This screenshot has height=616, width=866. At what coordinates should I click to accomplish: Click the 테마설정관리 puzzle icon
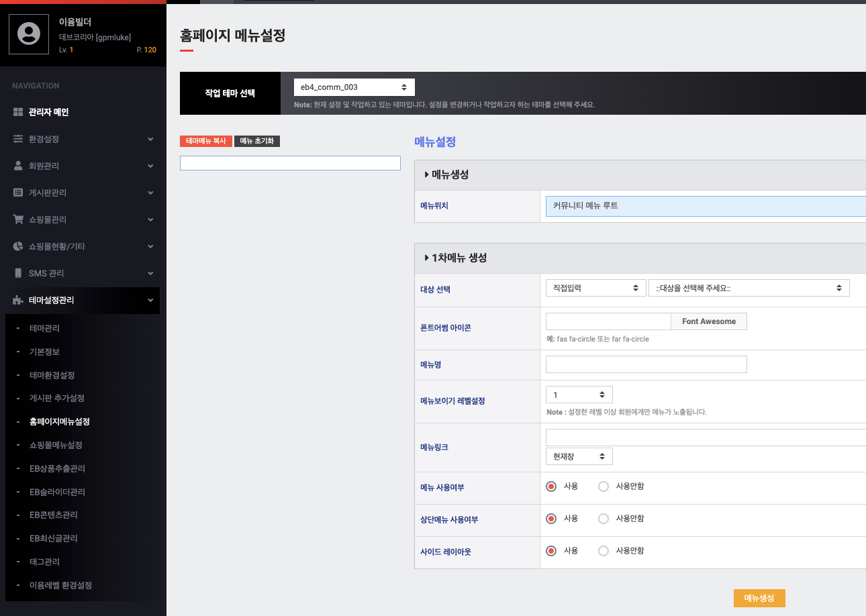[x=18, y=300]
